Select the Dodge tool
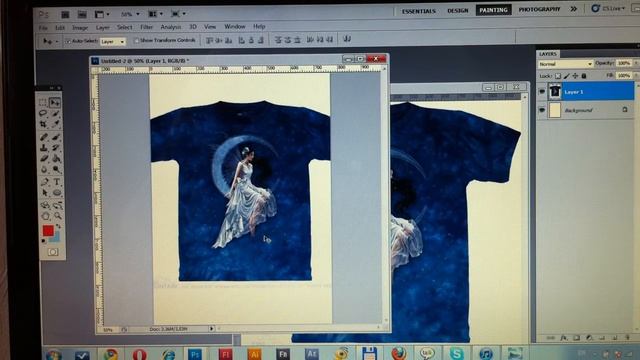The width and height of the screenshot is (640, 360). pyautogui.click(x=57, y=169)
